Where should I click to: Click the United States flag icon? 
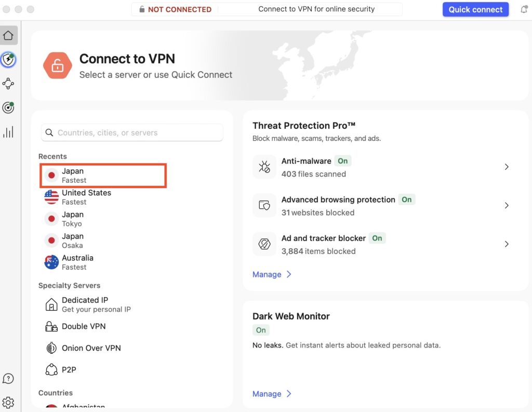(51, 197)
